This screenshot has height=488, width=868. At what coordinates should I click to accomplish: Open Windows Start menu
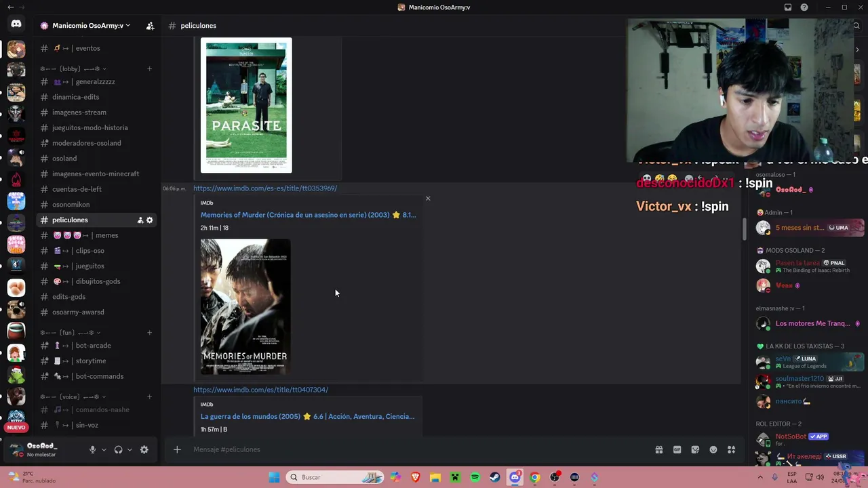[274, 477]
